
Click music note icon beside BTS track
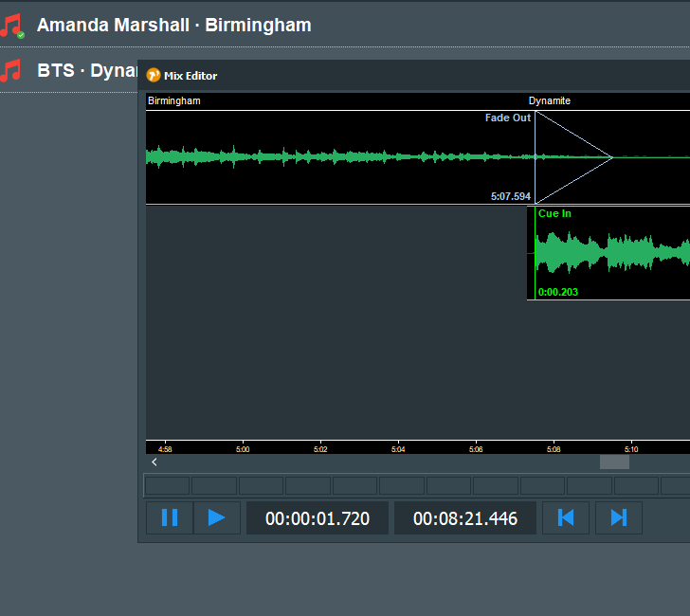click(x=10, y=70)
